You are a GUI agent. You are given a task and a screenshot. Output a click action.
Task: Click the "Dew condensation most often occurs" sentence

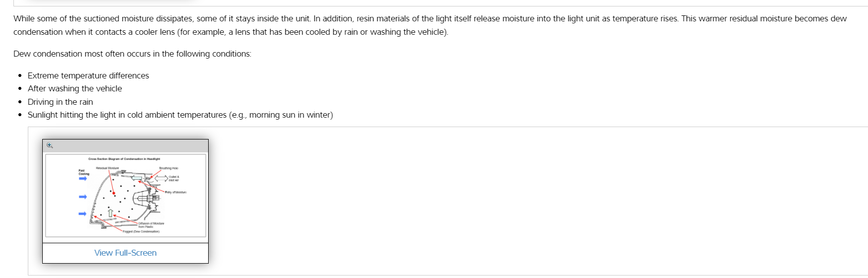tap(132, 54)
